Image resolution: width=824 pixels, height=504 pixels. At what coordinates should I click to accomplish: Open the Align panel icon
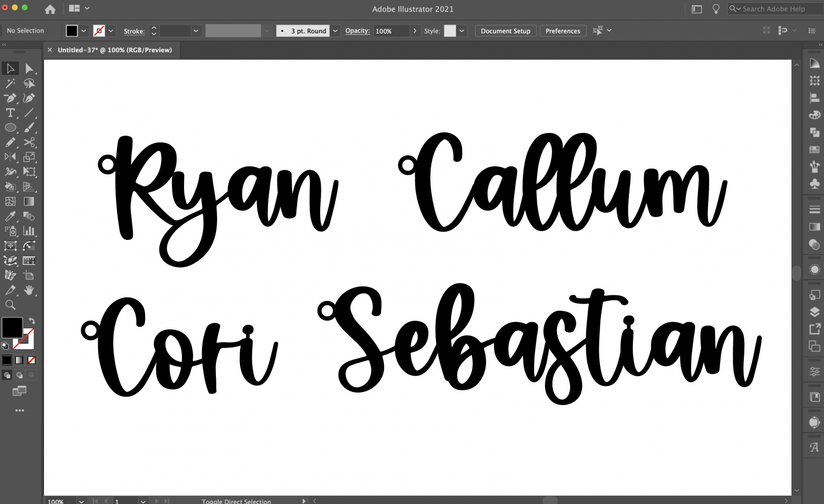[x=815, y=98]
